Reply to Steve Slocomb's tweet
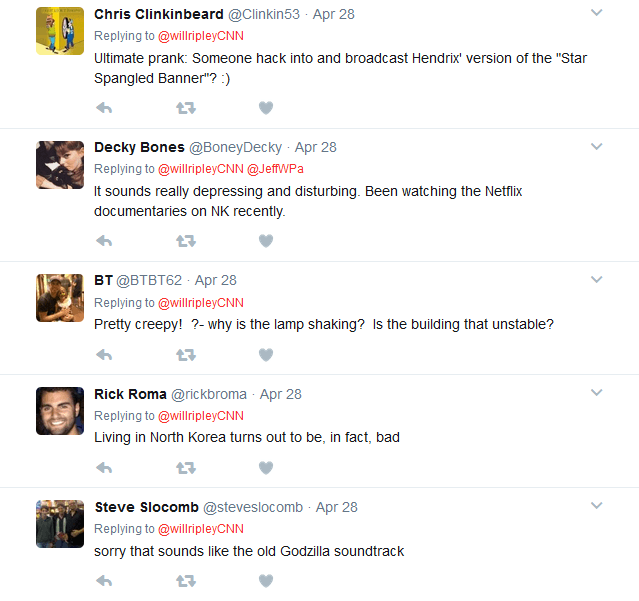The image size is (639, 601). pos(103,580)
